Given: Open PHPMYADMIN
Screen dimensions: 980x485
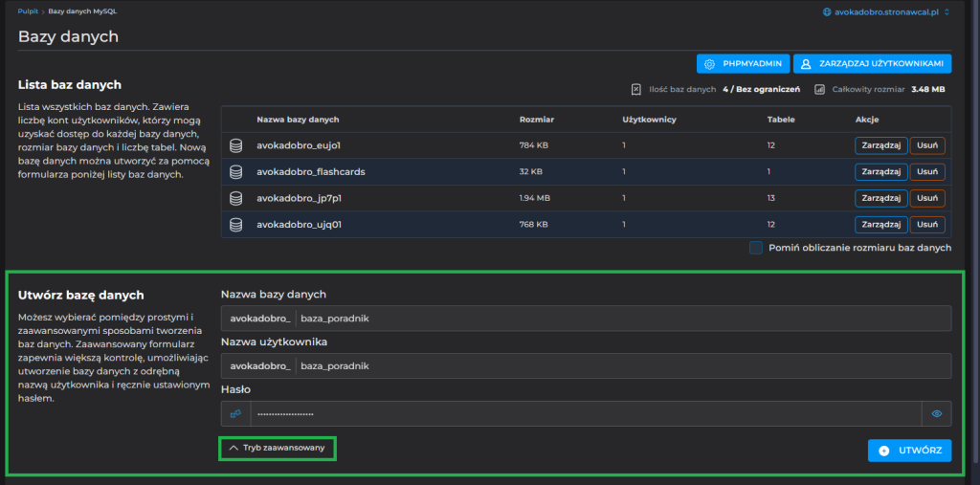Looking at the screenshot, I should pos(743,64).
